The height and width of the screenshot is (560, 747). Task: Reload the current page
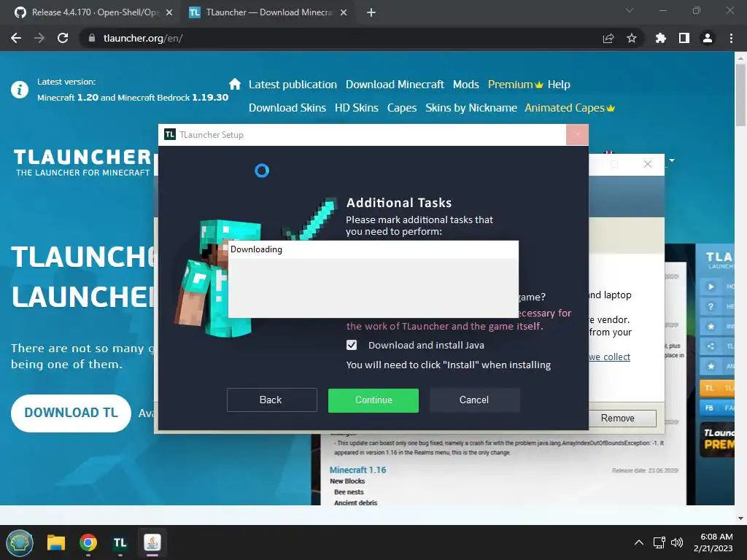(63, 38)
